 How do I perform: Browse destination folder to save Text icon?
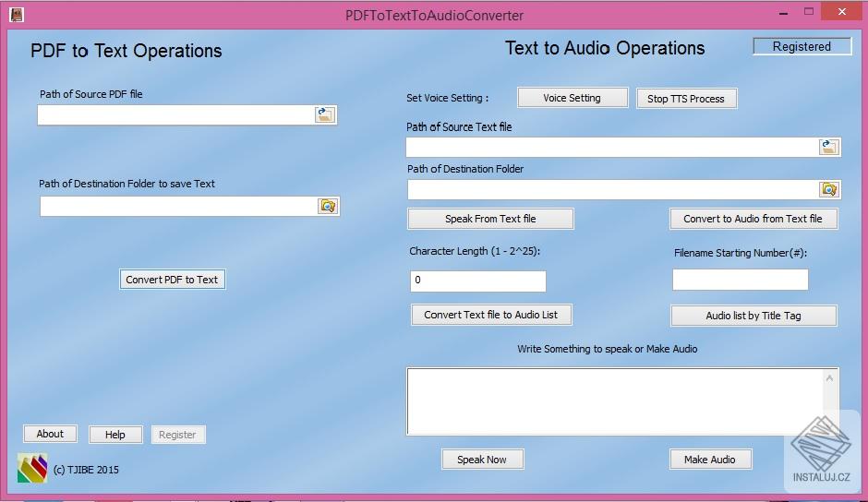328,206
